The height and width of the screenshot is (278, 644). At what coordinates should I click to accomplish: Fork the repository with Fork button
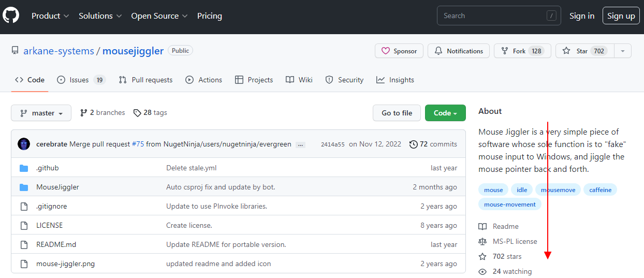point(522,51)
